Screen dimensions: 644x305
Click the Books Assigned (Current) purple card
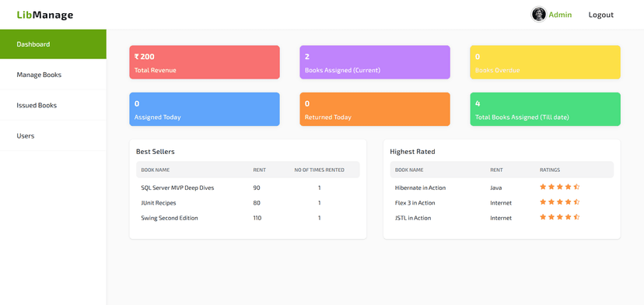coord(375,62)
